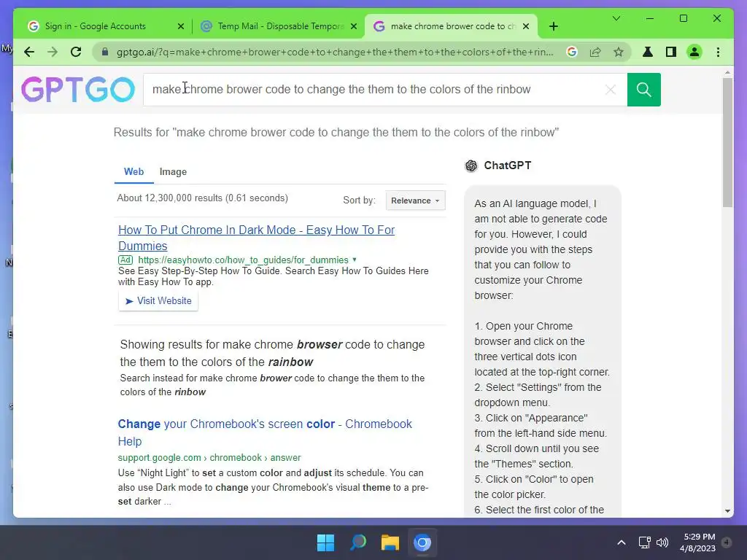Click Chrome icon in taskbar
Image resolution: width=747 pixels, height=560 pixels.
[x=422, y=542]
